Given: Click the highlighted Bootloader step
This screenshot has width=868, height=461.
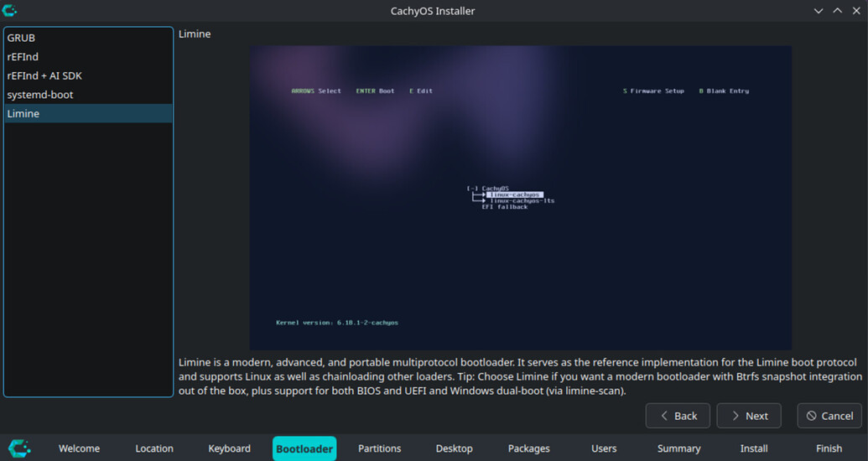Looking at the screenshot, I should (x=304, y=448).
